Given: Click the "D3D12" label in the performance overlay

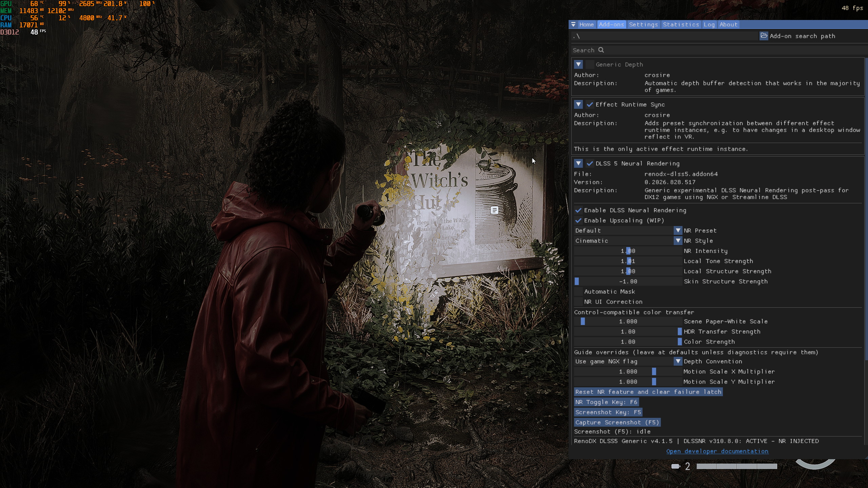Looking at the screenshot, I should point(9,32).
